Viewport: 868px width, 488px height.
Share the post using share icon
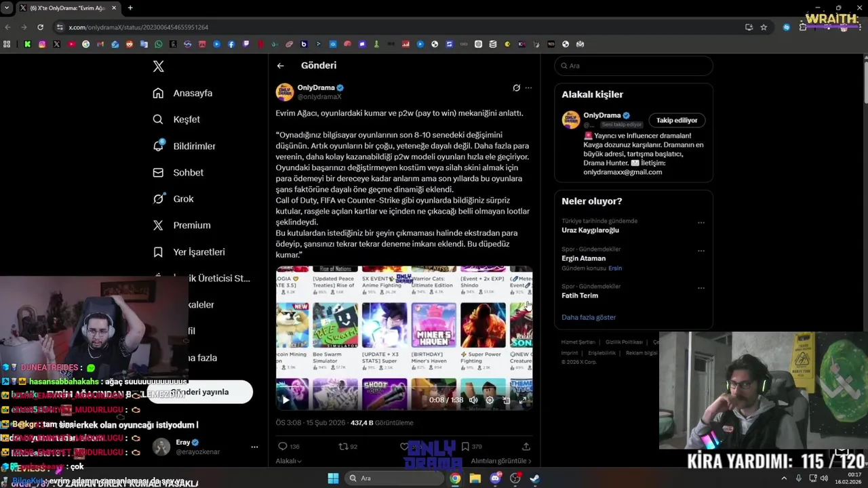coord(526,446)
